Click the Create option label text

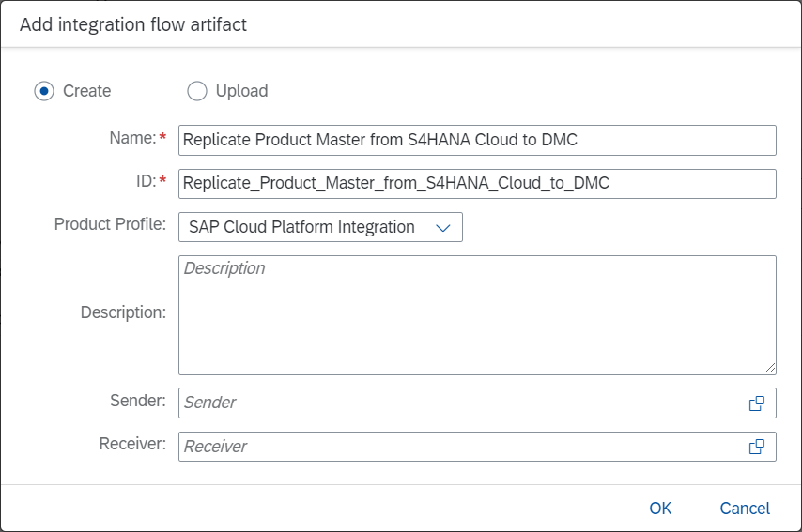point(87,91)
